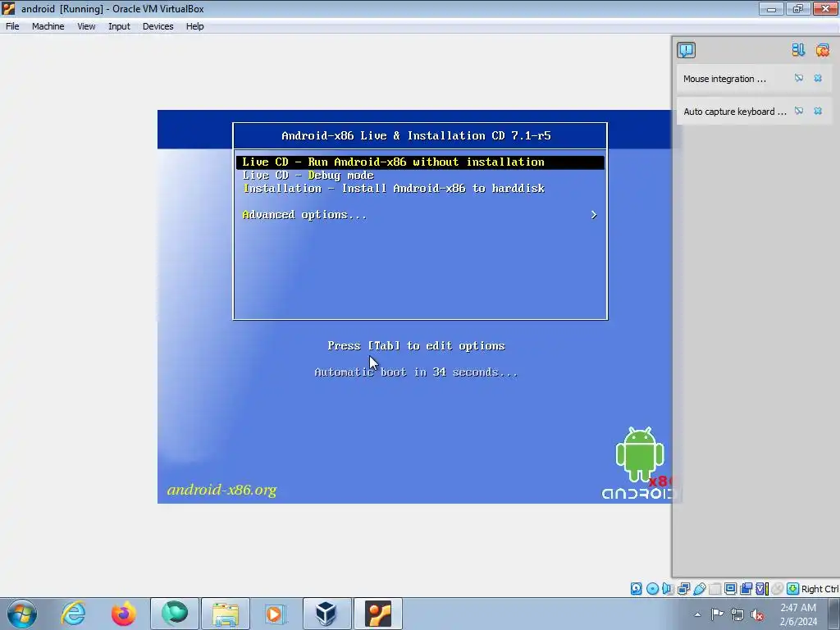Click the Show desktop strip
The width and height of the screenshot is (840, 630).
(x=834, y=614)
